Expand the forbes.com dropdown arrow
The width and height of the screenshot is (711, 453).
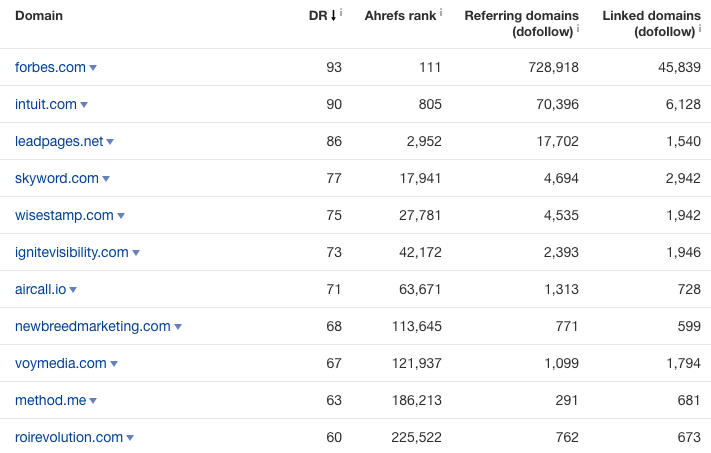point(93,68)
